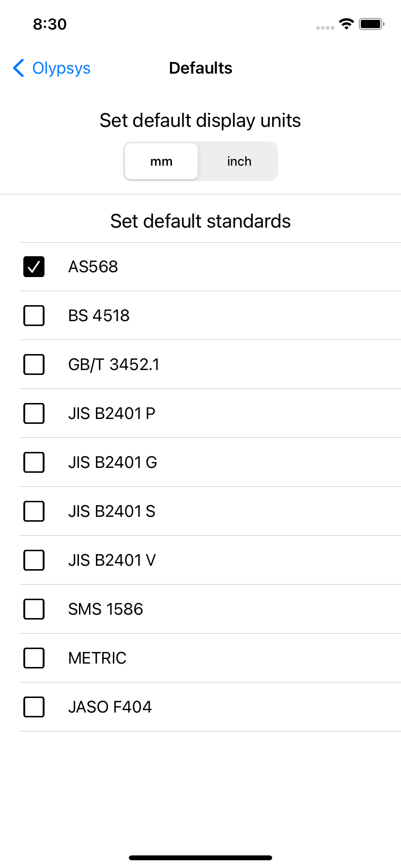
Task: Tap the back chevron icon
Action: (x=18, y=68)
